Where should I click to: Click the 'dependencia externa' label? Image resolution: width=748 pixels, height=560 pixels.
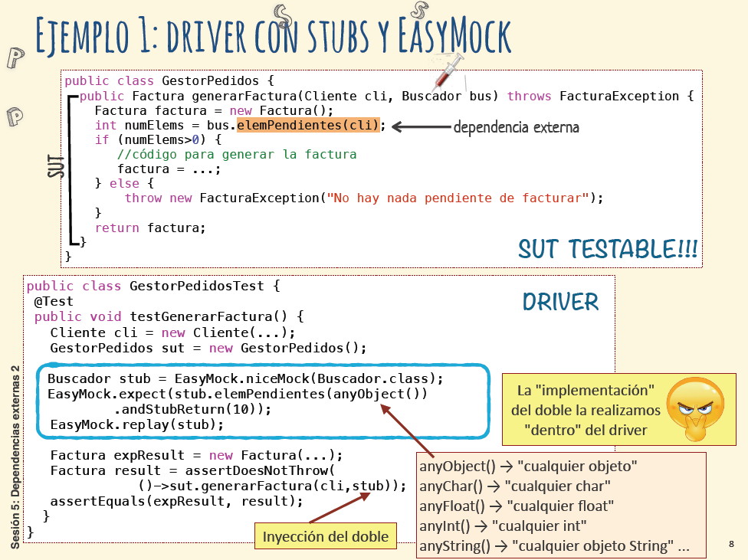(516, 127)
